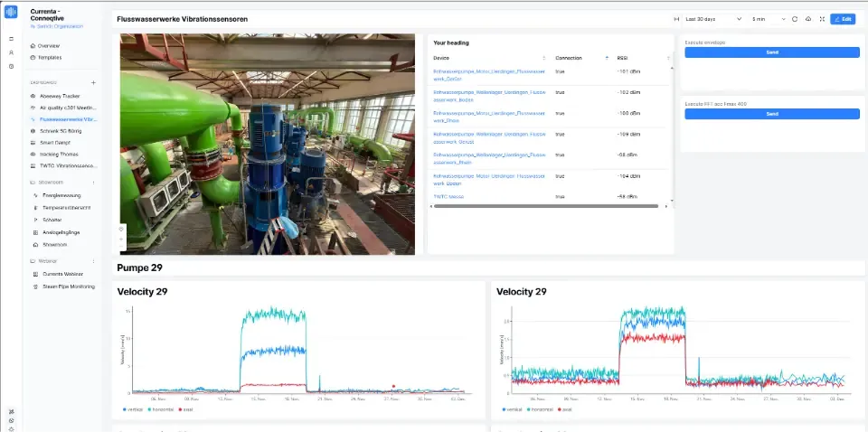Open the user profile icon in left rail
868x432 pixels.
[11, 52]
